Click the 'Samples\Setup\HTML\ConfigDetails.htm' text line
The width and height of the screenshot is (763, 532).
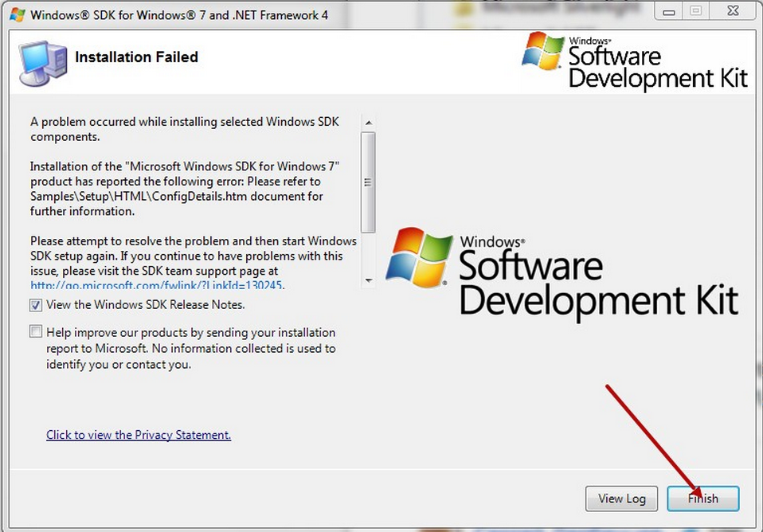coord(177,196)
